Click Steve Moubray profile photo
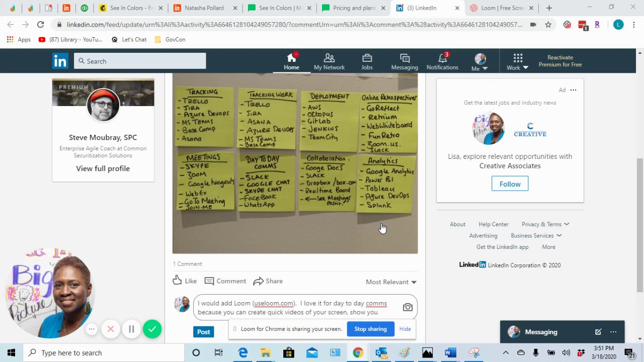 [103, 105]
